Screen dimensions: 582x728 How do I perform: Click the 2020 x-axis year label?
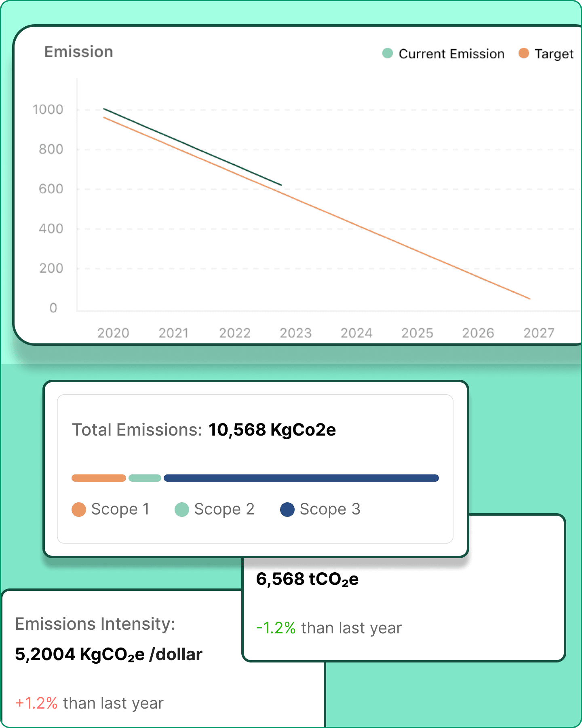113,333
